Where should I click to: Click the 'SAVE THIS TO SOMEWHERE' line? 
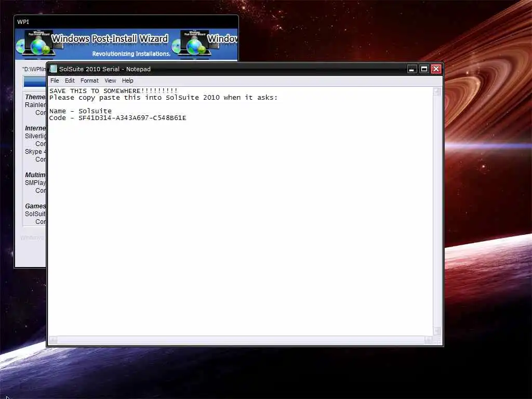pos(113,91)
